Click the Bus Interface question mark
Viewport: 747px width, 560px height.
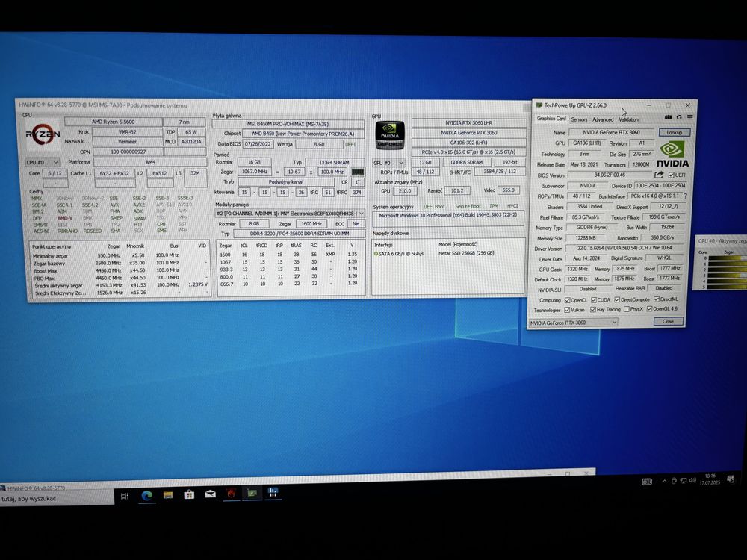[686, 196]
